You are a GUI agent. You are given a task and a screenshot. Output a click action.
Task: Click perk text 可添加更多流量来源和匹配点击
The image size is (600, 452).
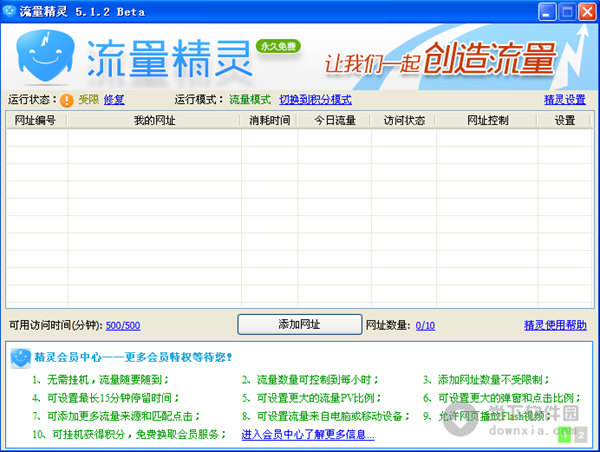click(x=120, y=416)
